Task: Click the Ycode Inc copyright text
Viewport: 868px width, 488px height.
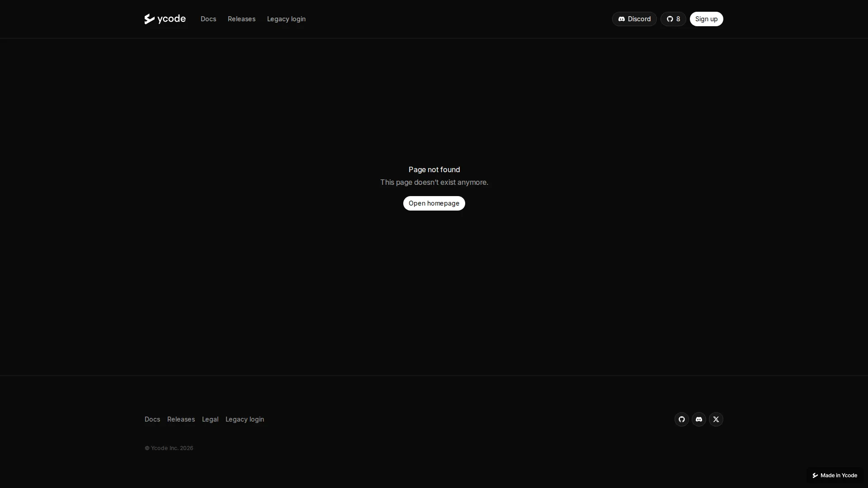Action: [x=168, y=448]
